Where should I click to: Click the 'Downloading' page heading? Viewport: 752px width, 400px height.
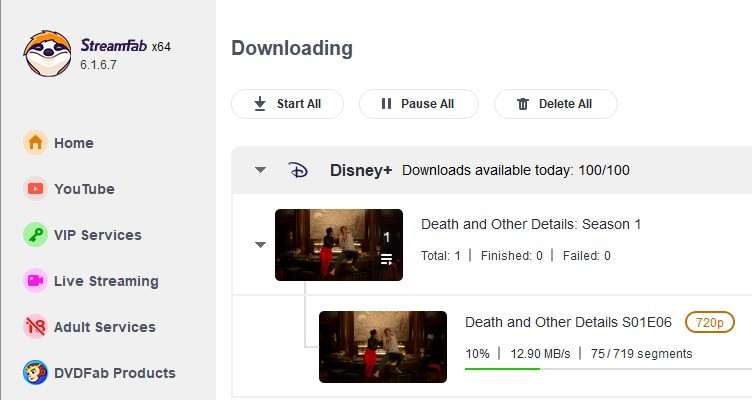292,48
